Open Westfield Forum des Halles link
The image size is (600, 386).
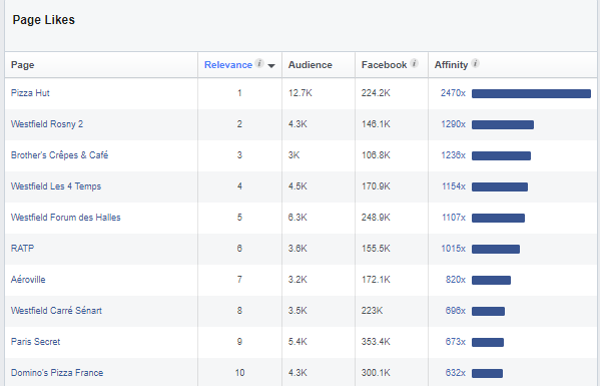pyautogui.click(x=65, y=217)
